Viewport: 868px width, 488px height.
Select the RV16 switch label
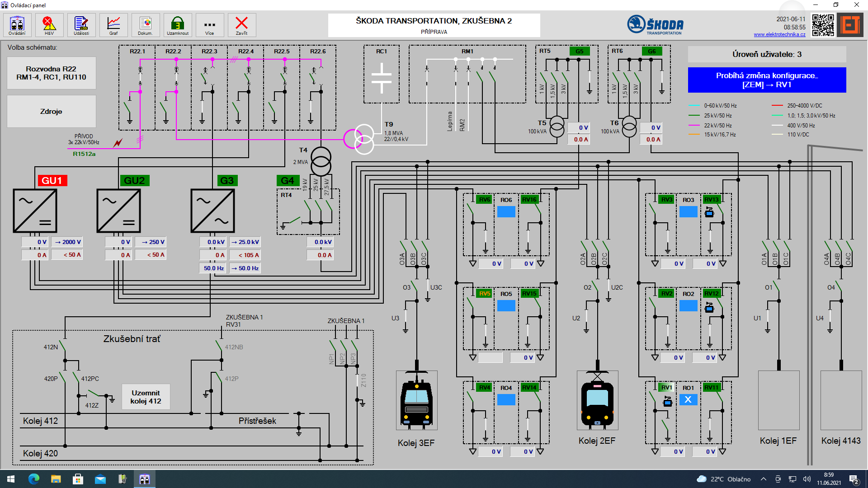point(529,199)
